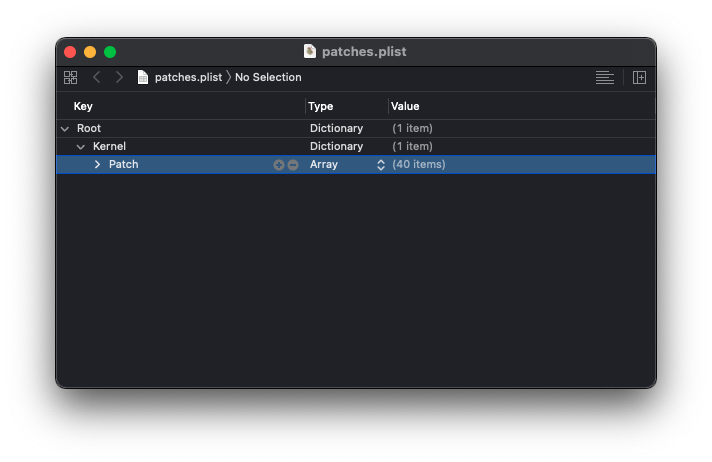Go back with the left chevron

(96, 77)
